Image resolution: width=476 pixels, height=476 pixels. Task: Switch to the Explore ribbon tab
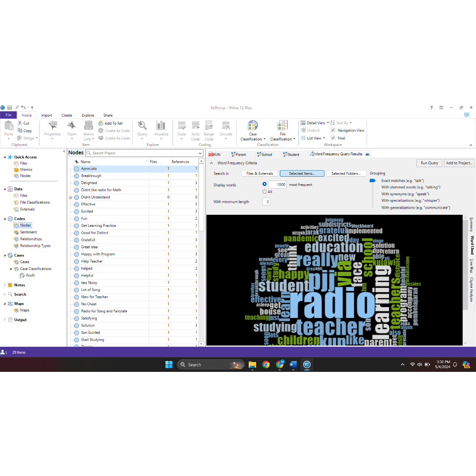[x=88, y=115]
